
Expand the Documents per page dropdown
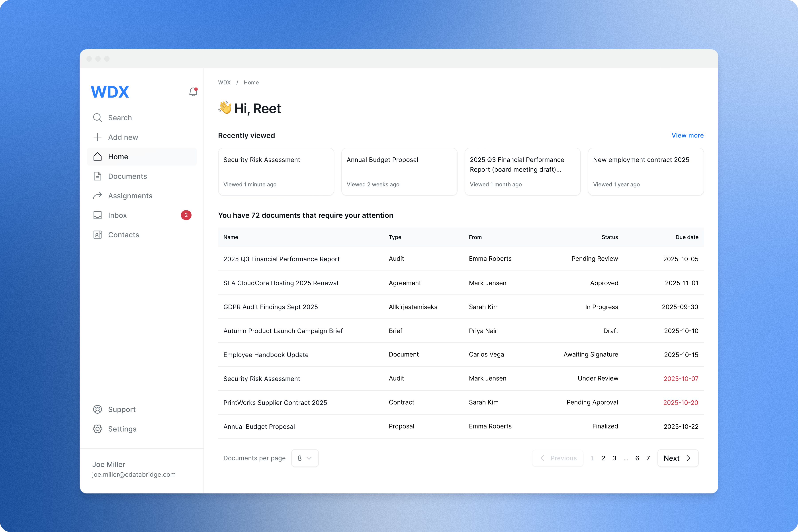click(x=305, y=458)
